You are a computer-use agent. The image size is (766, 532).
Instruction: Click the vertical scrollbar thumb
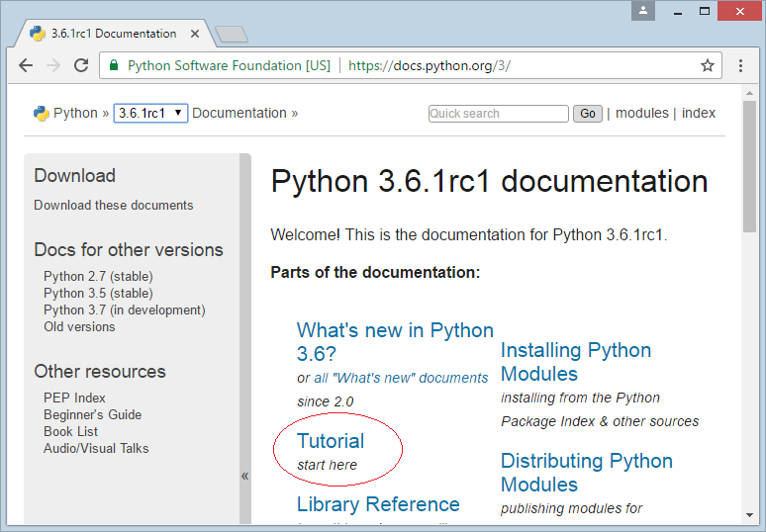(749, 166)
